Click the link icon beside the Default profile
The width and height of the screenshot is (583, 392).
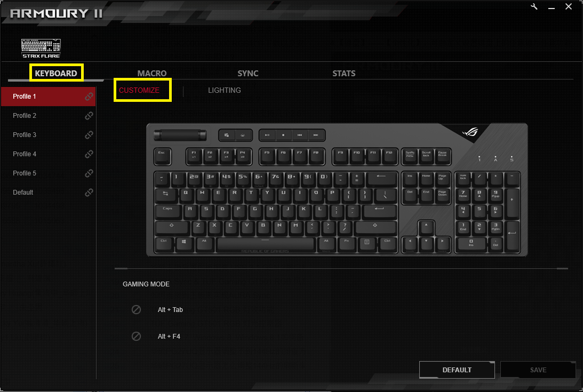tap(89, 193)
